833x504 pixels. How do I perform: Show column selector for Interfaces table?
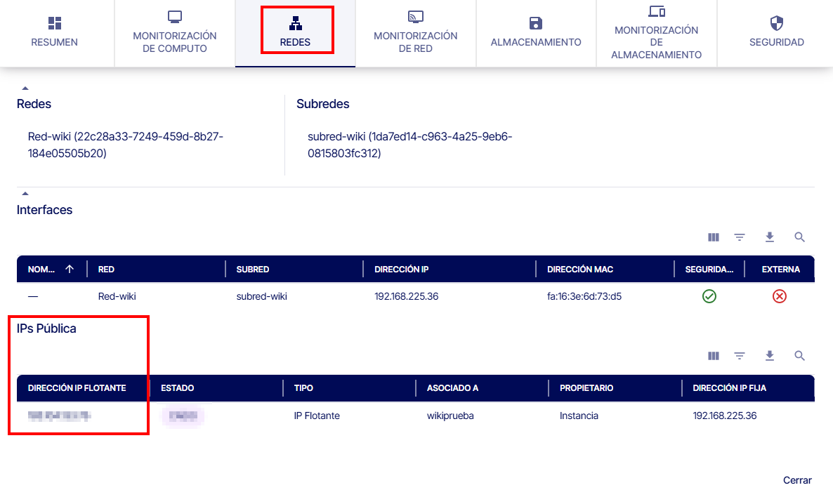coord(714,237)
